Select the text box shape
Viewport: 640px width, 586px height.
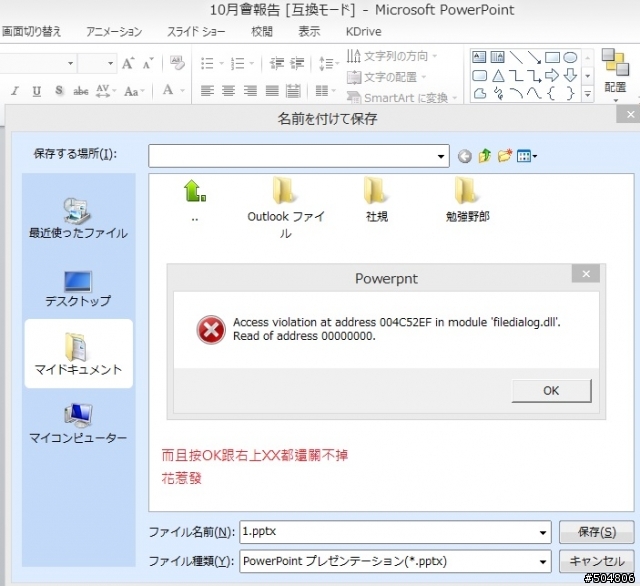click(x=479, y=57)
